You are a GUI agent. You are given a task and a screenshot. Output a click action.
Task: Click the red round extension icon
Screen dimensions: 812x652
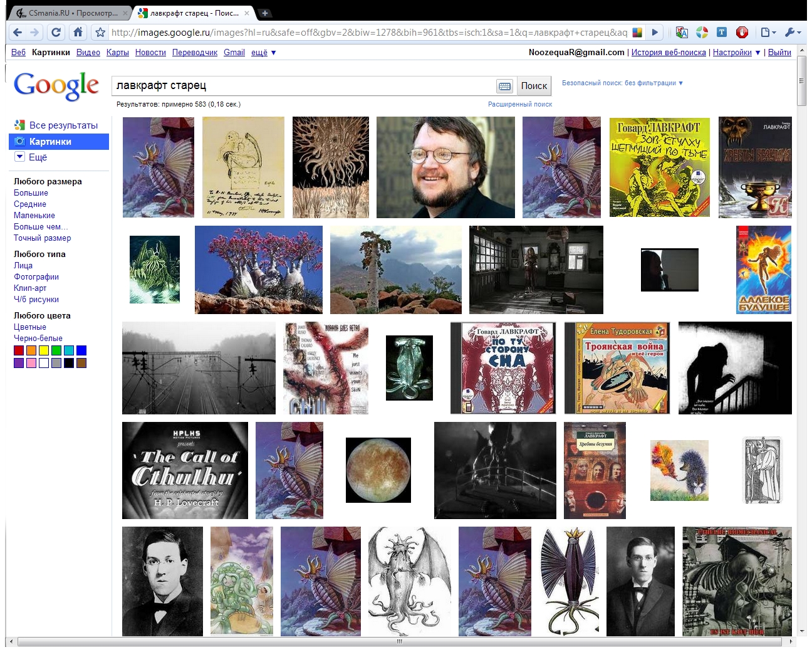click(742, 33)
